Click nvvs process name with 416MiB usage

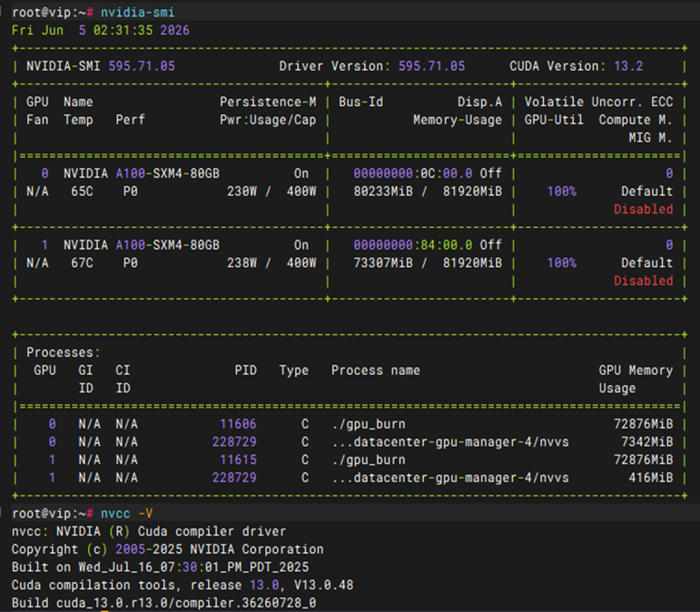[450, 478]
